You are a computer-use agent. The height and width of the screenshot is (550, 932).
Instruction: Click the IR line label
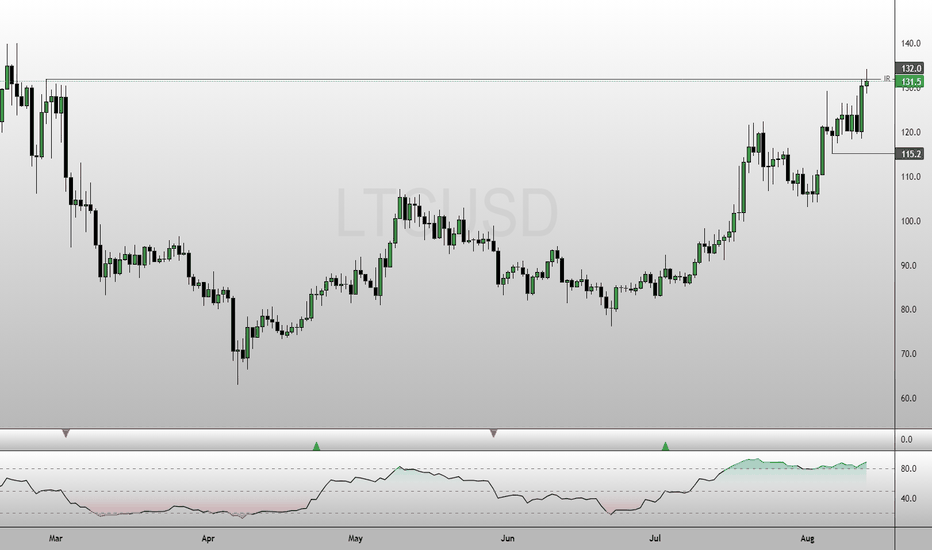click(x=887, y=78)
